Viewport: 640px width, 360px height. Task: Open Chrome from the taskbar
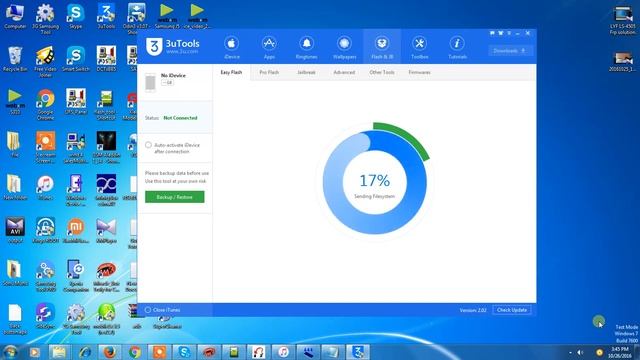pos(134,352)
